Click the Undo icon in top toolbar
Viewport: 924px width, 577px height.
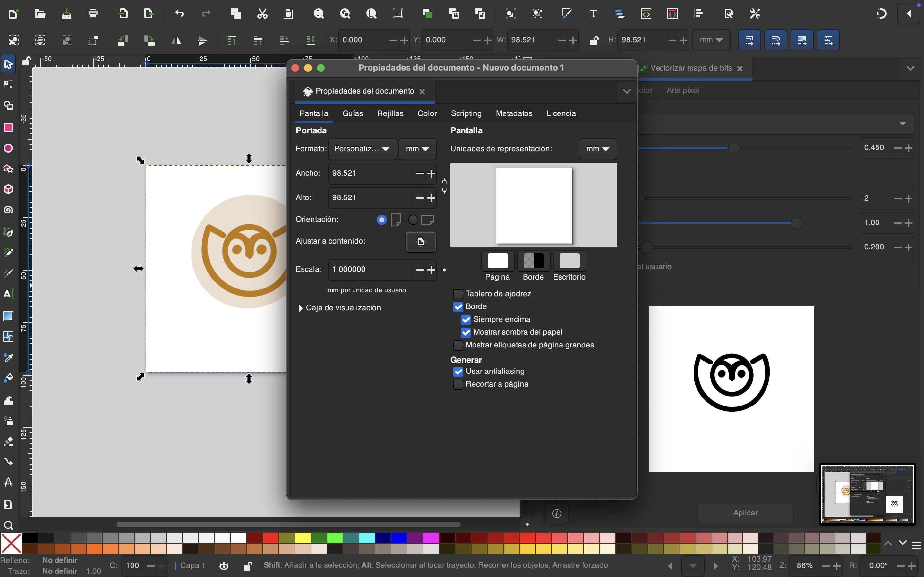[179, 14]
